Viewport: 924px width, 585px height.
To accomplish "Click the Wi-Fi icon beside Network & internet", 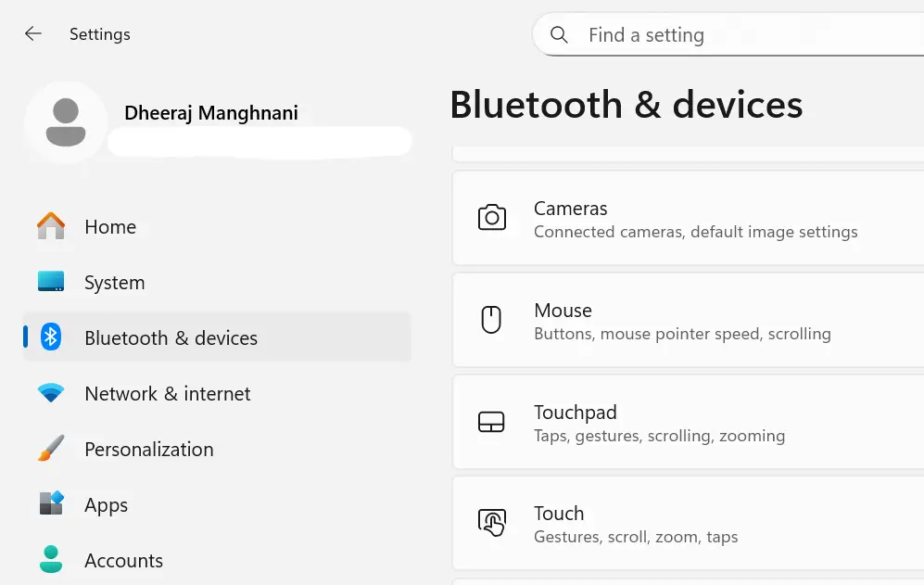I will (x=50, y=393).
